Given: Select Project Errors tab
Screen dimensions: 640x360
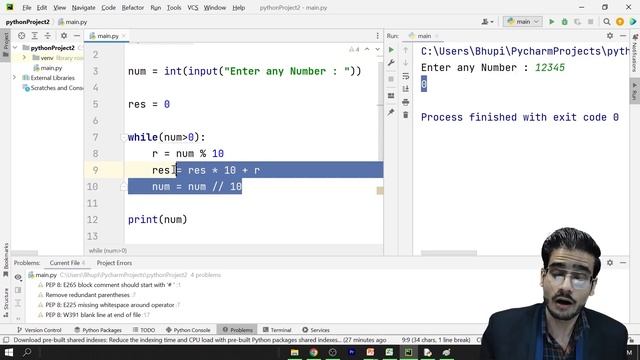Looking at the screenshot, I should [114, 263].
